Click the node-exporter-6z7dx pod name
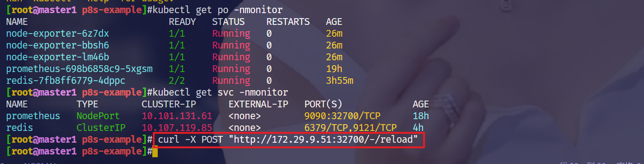 click(57, 34)
